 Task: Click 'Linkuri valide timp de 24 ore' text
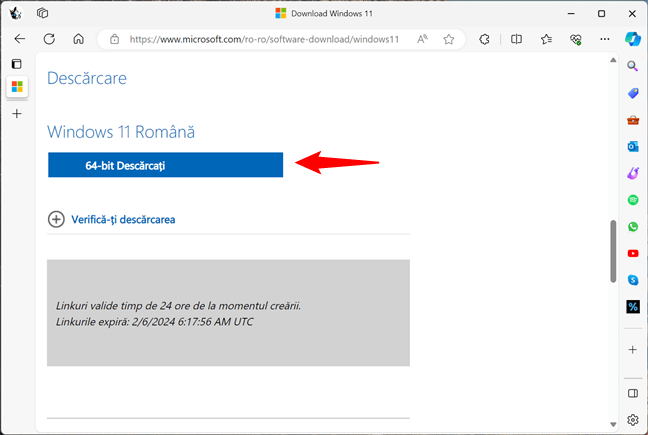coord(178,306)
